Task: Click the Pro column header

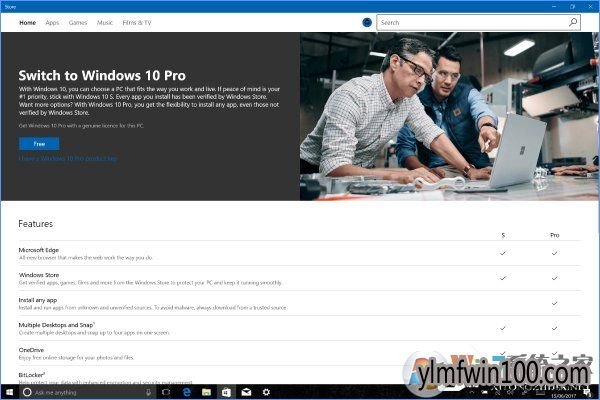Action: (554, 235)
